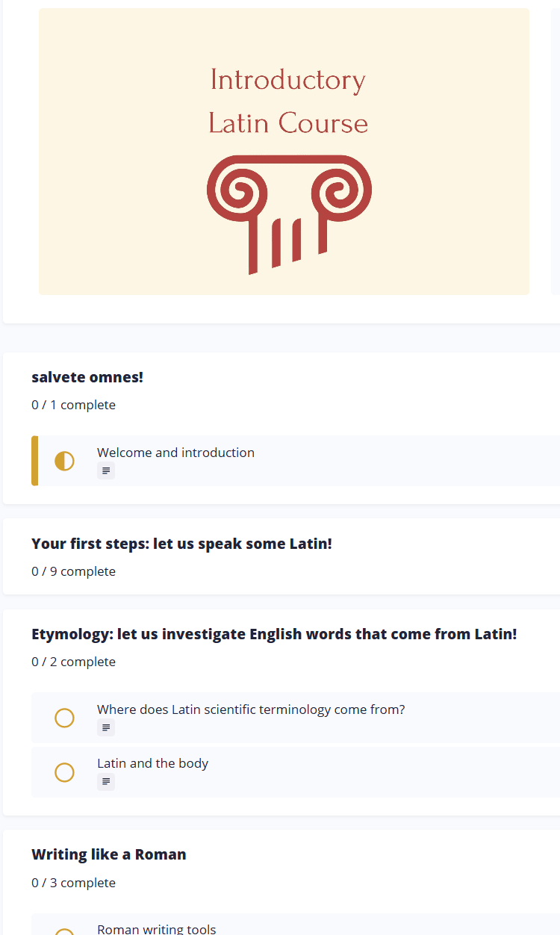Image resolution: width=560 pixels, height=935 pixels.
Task: Click the half-filled progress circle for Welcome and introduction
Action: [65, 461]
